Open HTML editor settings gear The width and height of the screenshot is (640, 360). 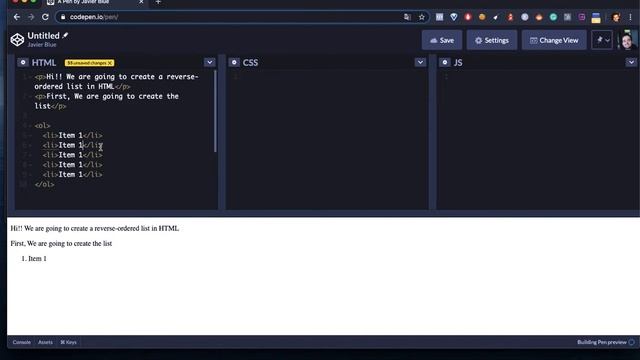[x=23, y=62]
